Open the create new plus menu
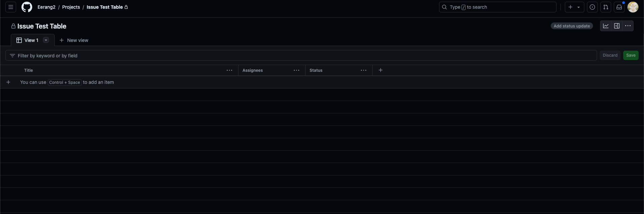The width and height of the screenshot is (644, 214). click(x=574, y=7)
